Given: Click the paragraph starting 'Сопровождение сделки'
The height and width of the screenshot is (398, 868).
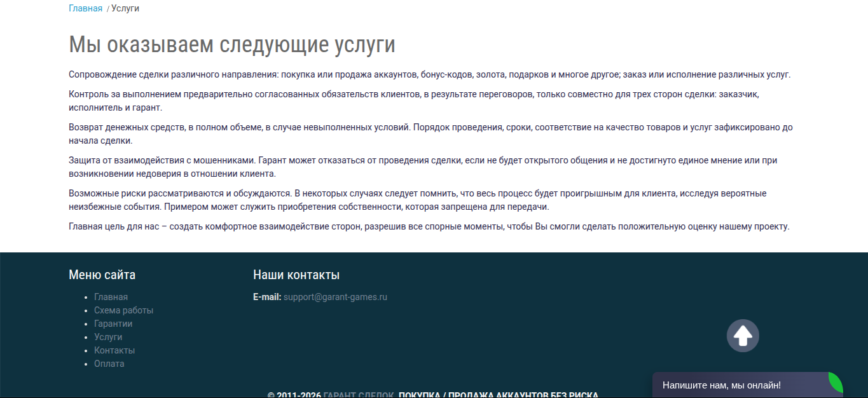Looking at the screenshot, I should [429, 74].
